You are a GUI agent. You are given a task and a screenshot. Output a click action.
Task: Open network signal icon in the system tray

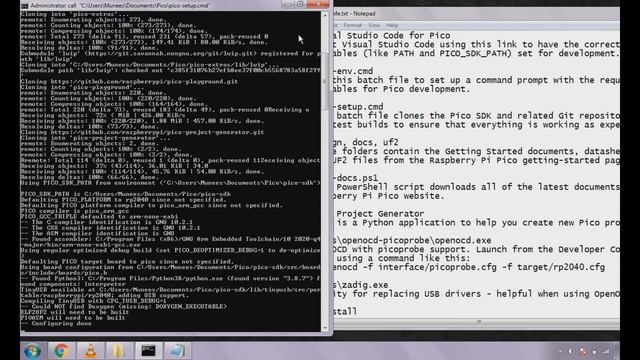pyautogui.click(x=606, y=351)
